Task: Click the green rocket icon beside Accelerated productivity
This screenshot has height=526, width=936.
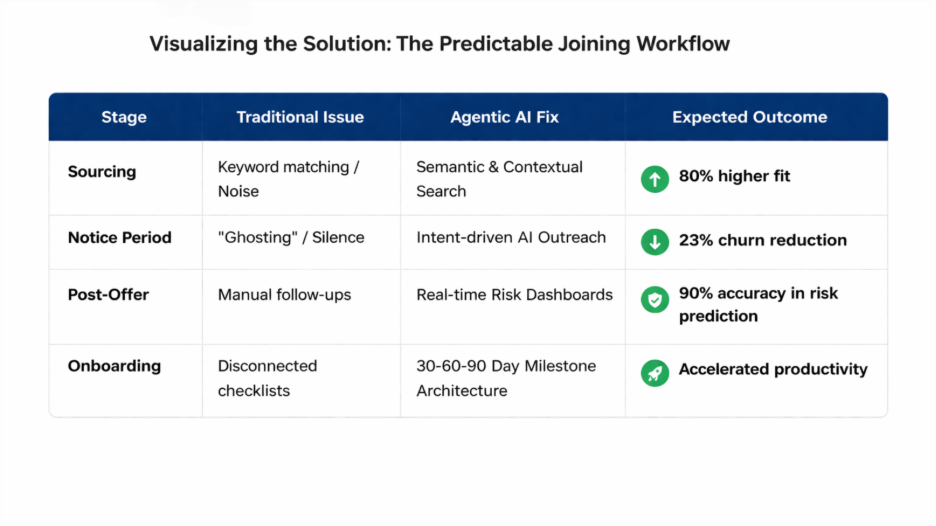Action: click(x=655, y=372)
